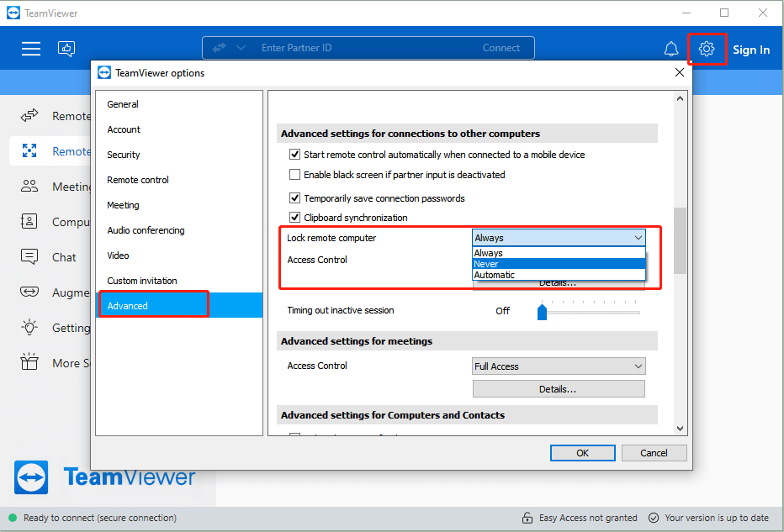This screenshot has width=784, height=532.
Task: Select 'Never' in the dropdown list
Action: pos(559,264)
